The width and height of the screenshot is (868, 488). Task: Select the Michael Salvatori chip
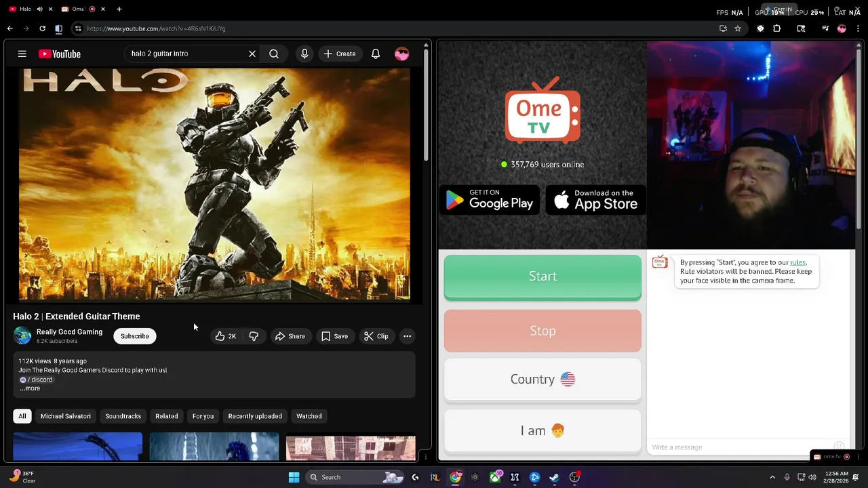click(66, 416)
